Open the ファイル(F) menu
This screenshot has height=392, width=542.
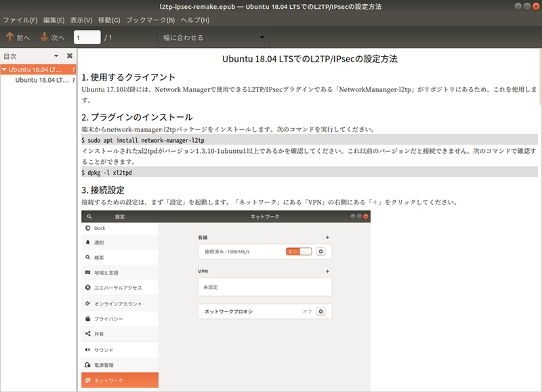(20, 20)
